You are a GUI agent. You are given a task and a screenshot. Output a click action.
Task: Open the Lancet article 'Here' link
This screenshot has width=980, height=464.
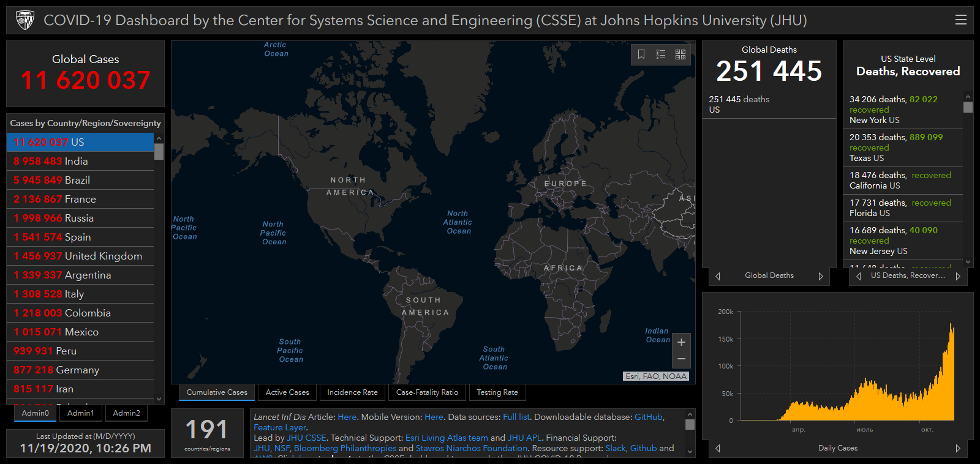pos(347,417)
